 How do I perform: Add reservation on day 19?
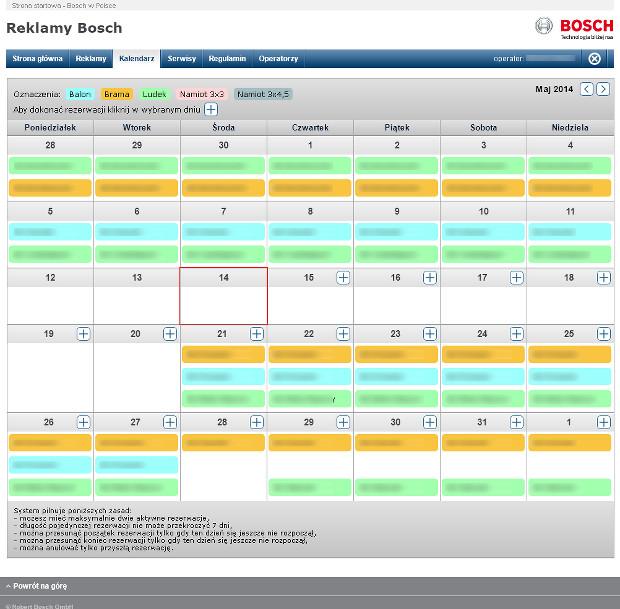[83, 334]
